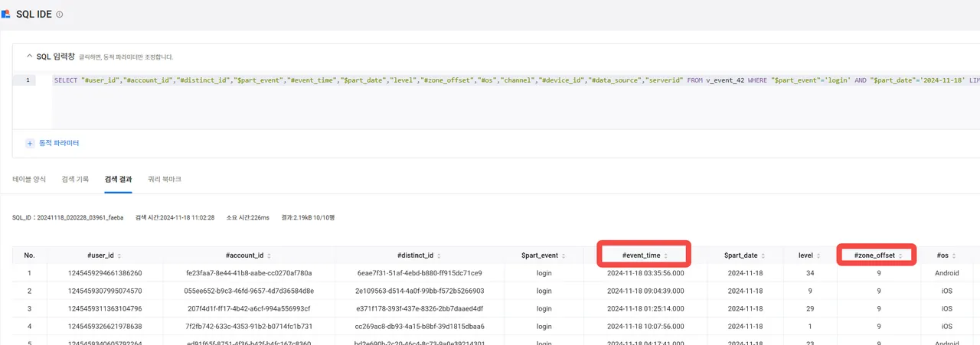Sort by the #event_time column arrows
Screen dimensions: 980x345
pyautogui.click(x=665, y=255)
